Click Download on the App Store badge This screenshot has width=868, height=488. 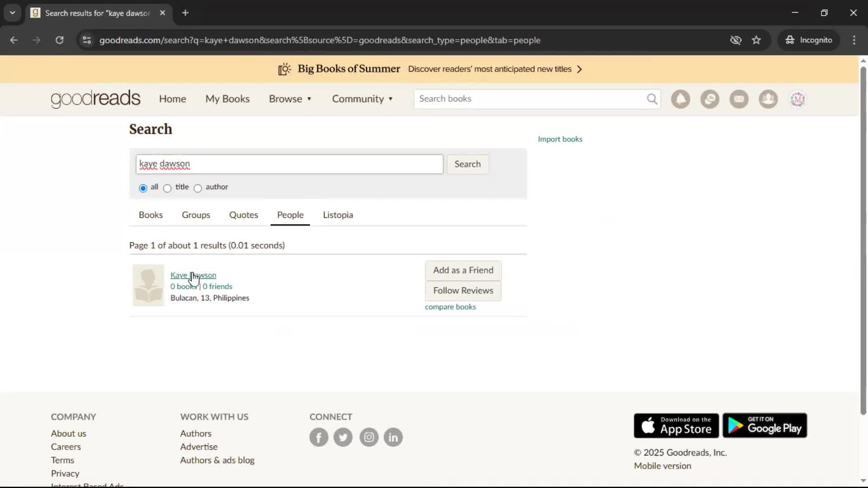(676, 425)
